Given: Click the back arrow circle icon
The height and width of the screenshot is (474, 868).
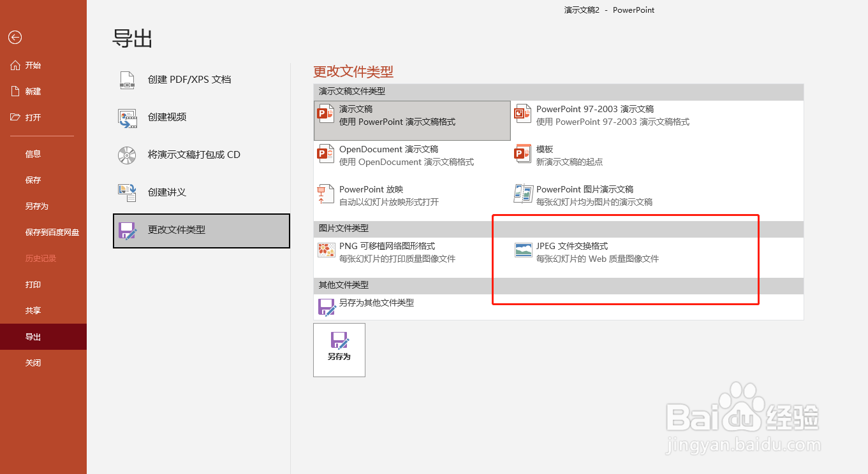Looking at the screenshot, I should point(15,38).
